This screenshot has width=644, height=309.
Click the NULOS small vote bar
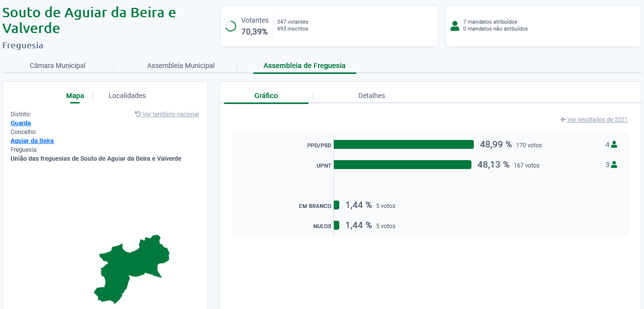click(336, 225)
